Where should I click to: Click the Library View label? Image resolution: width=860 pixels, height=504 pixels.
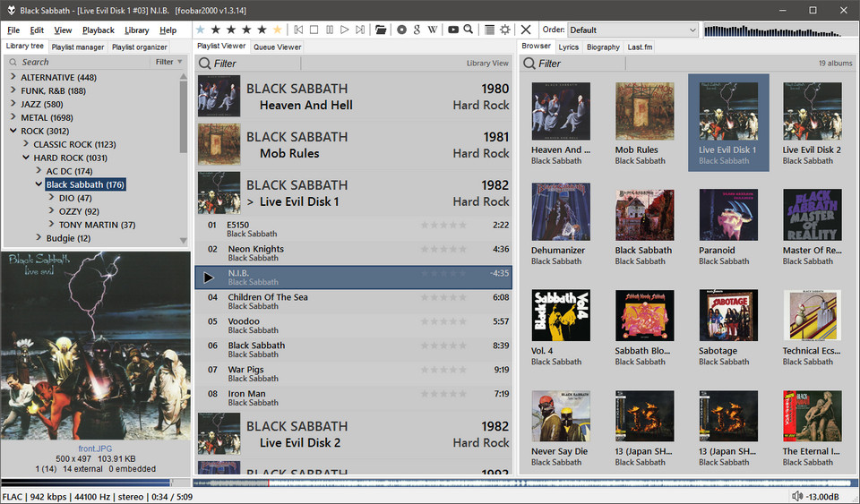[487, 64]
